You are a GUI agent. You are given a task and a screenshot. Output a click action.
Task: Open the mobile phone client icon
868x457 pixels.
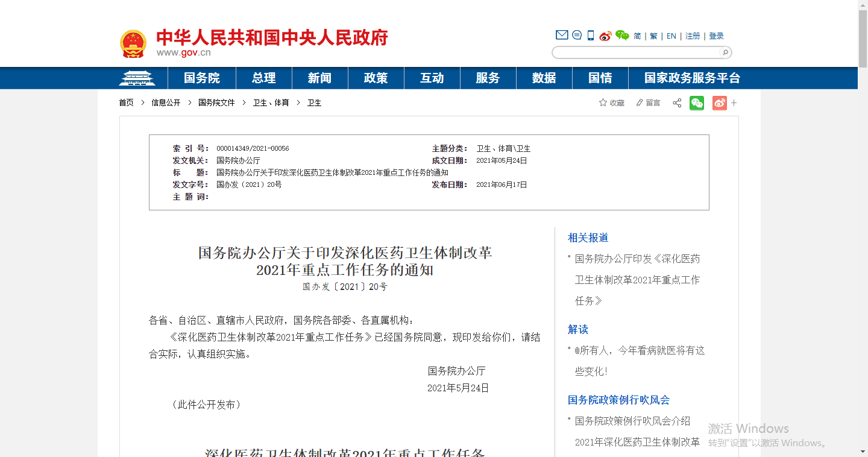coord(591,36)
